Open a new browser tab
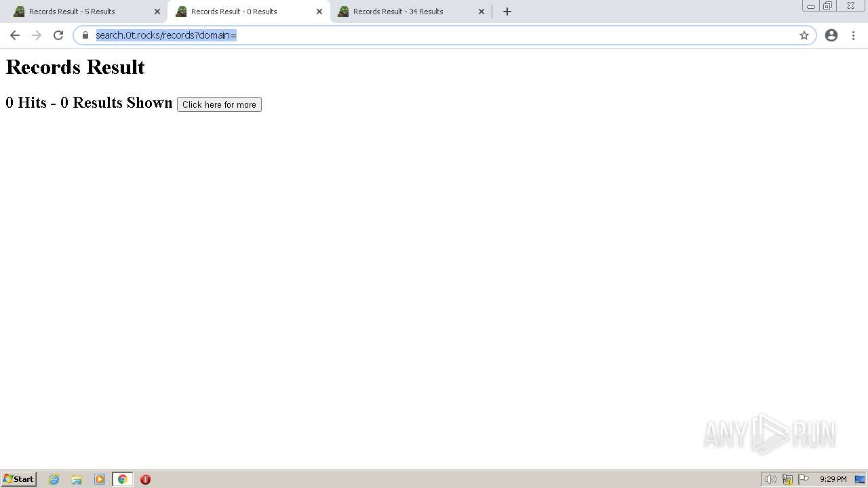The width and height of the screenshot is (868, 488). pos(507,12)
